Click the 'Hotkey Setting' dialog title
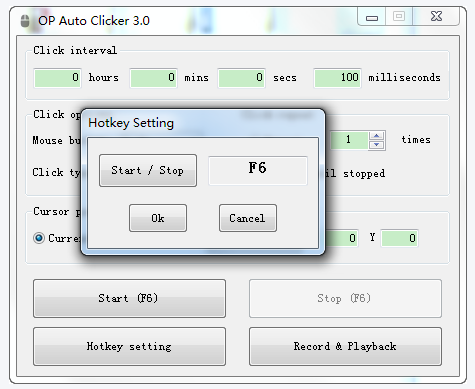The image size is (475, 389). click(131, 123)
